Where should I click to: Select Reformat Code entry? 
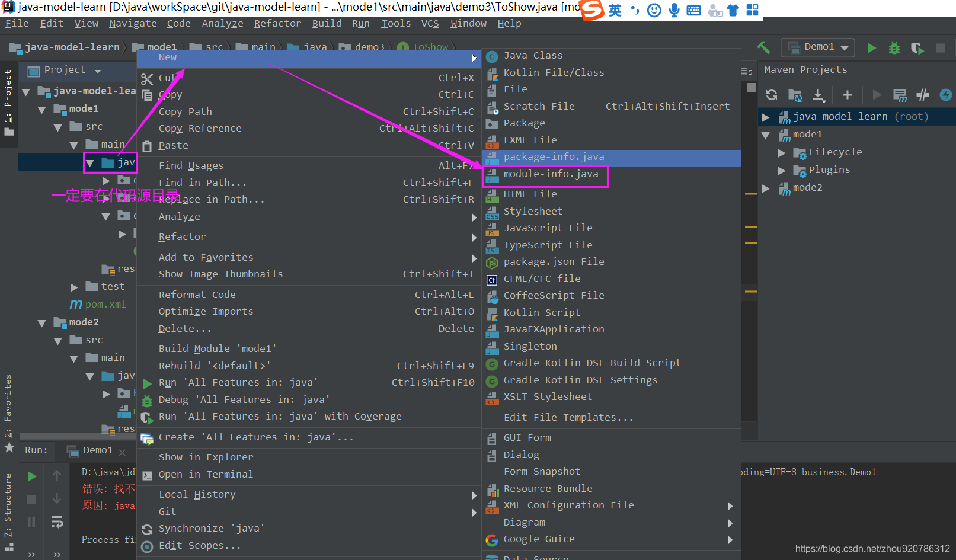pyautogui.click(x=308, y=295)
